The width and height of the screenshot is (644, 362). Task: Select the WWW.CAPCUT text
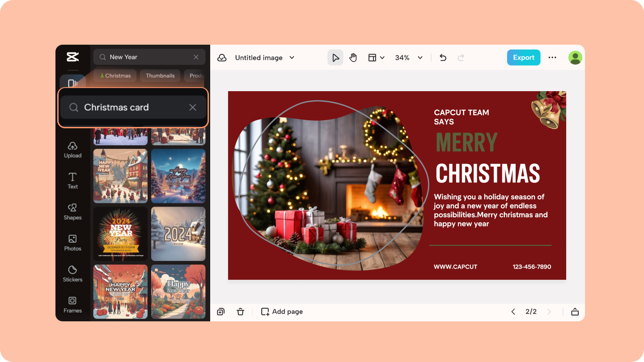tap(455, 267)
